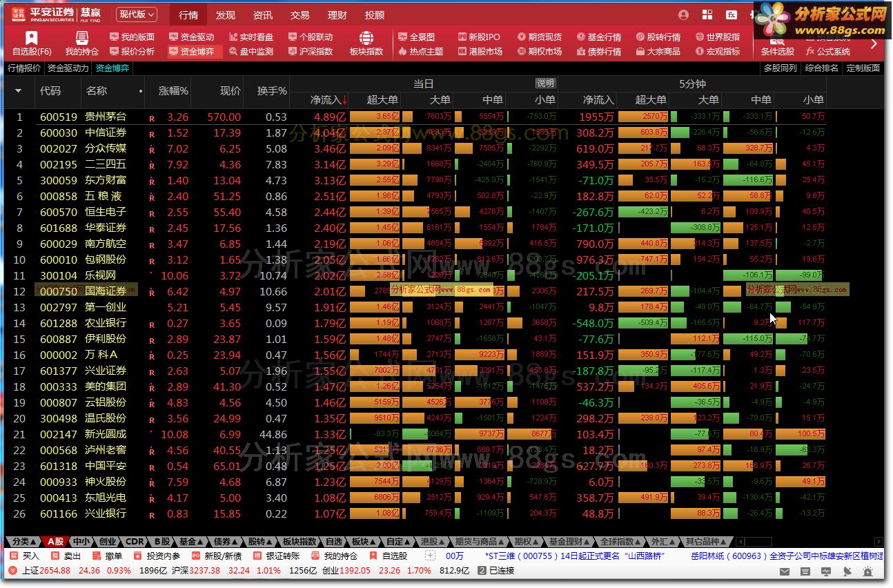893x588 pixels.
Task: Open 基金行情 toolbar item
Action: pos(599,37)
